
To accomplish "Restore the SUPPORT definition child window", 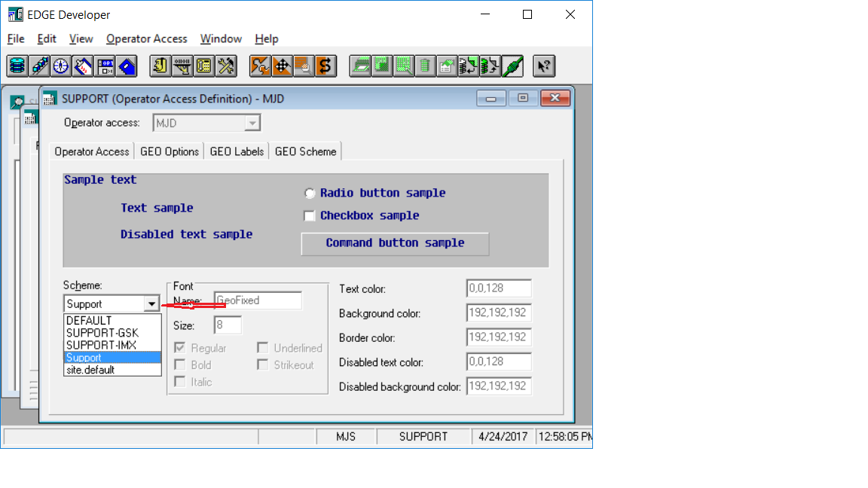I will 523,99.
